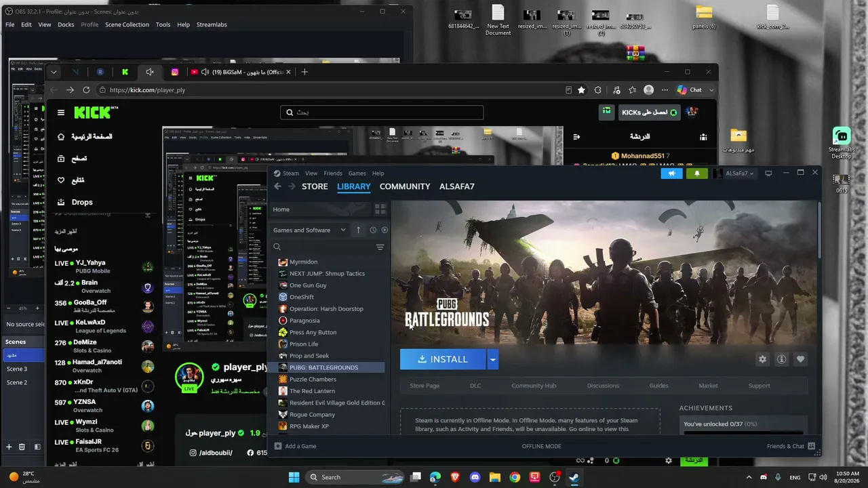
Task: Sort Steam library with the up arrow
Action: 359,230
